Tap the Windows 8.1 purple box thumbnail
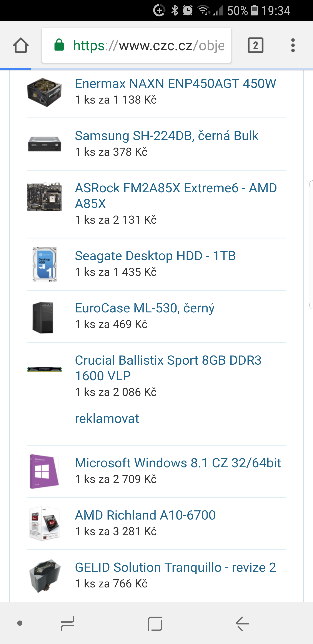 pyautogui.click(x=44, y=471)
